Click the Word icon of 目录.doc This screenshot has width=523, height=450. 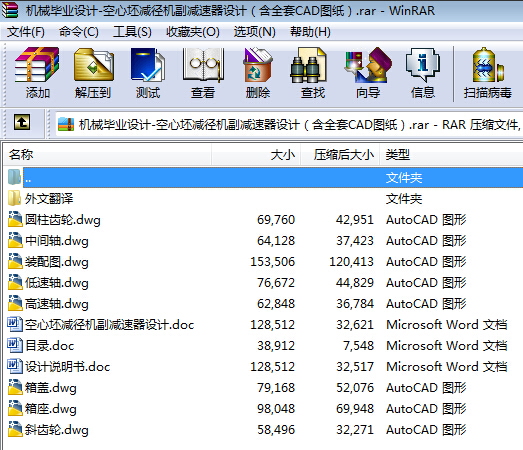[x=15, y=346]
